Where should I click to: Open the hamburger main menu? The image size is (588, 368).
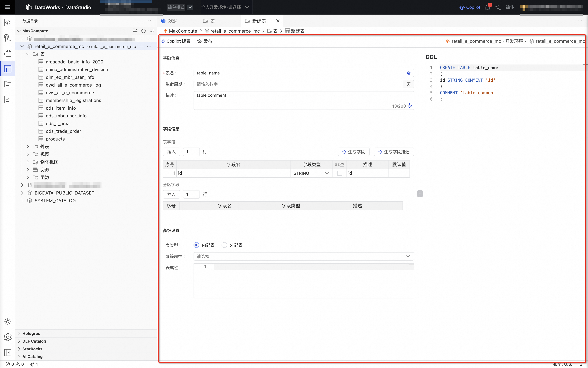point(8,7)
